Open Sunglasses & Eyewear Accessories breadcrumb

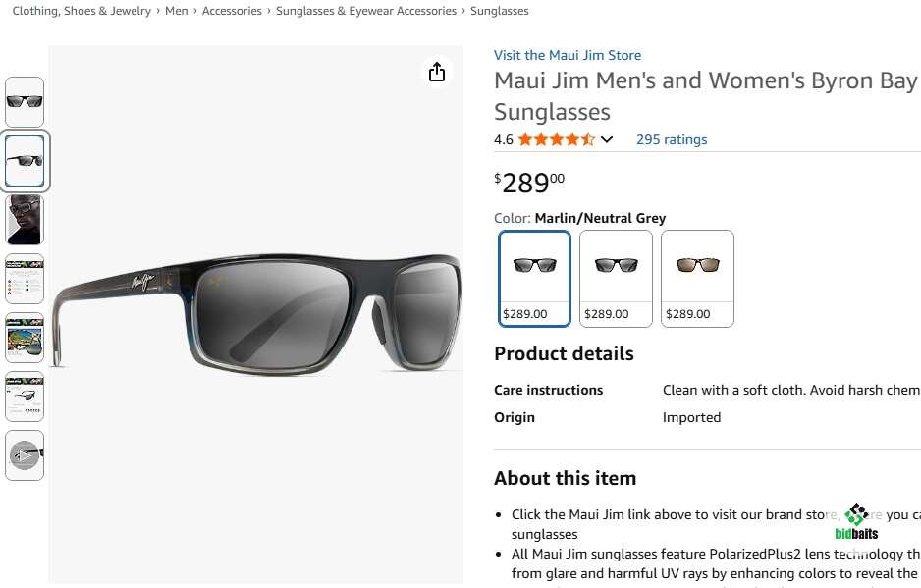[365, 11]
